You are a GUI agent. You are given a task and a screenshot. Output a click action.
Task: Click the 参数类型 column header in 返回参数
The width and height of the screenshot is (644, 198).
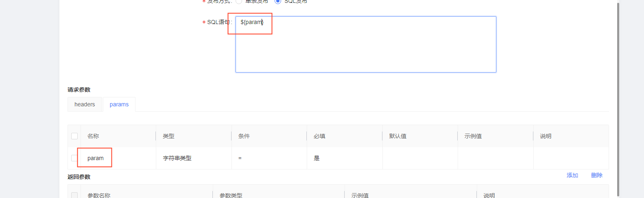coord(231,195)
